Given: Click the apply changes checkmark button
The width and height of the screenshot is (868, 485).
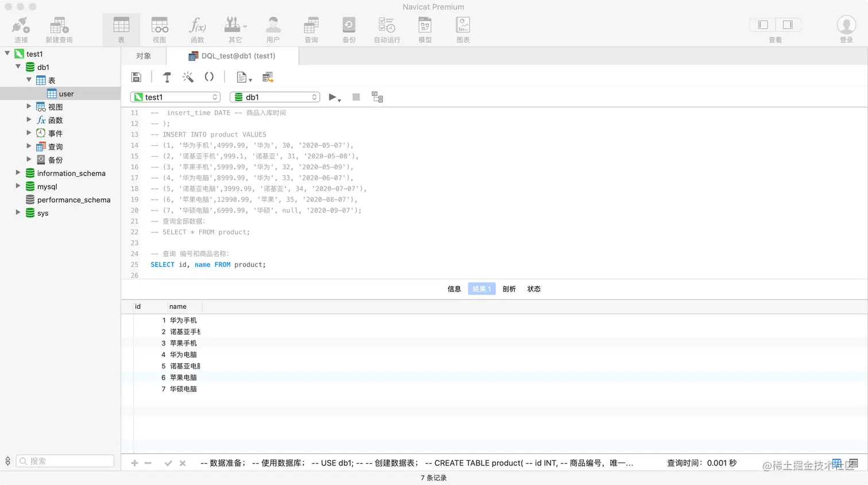Looking at the screenshot, I should [168, 463].
